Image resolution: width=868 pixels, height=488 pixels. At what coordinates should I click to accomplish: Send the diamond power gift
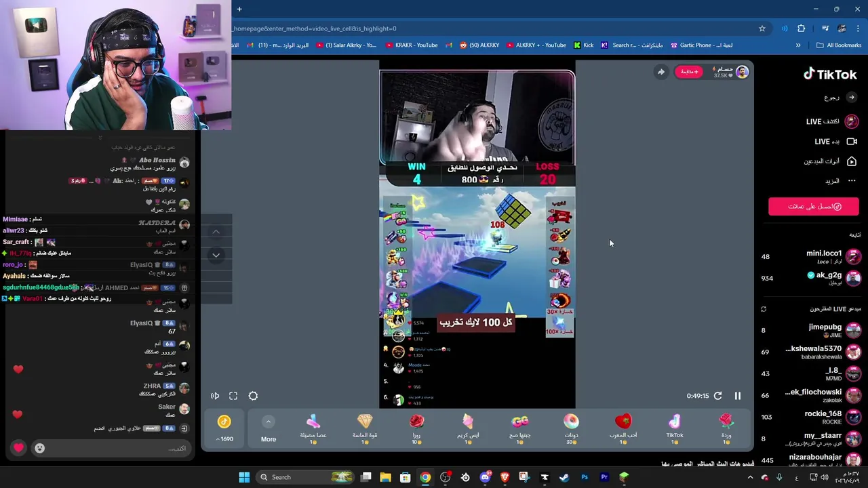coord(365,429)
